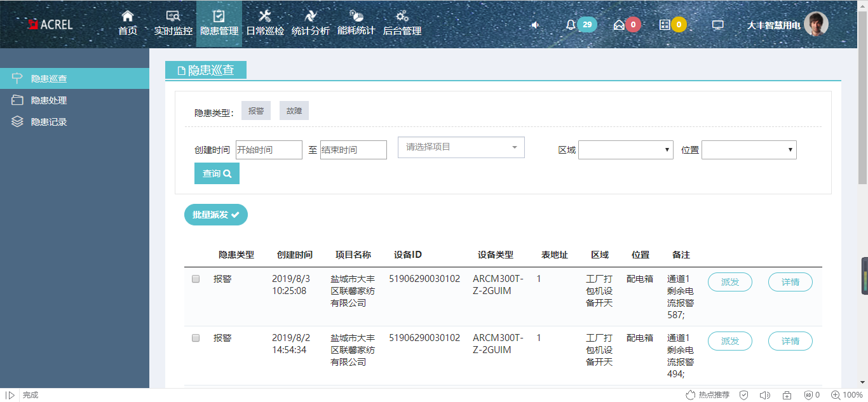Mute sound with the speaker icon
Viewport: 868px width, 402px height.
pyautogui.click(x=535, y=25)
